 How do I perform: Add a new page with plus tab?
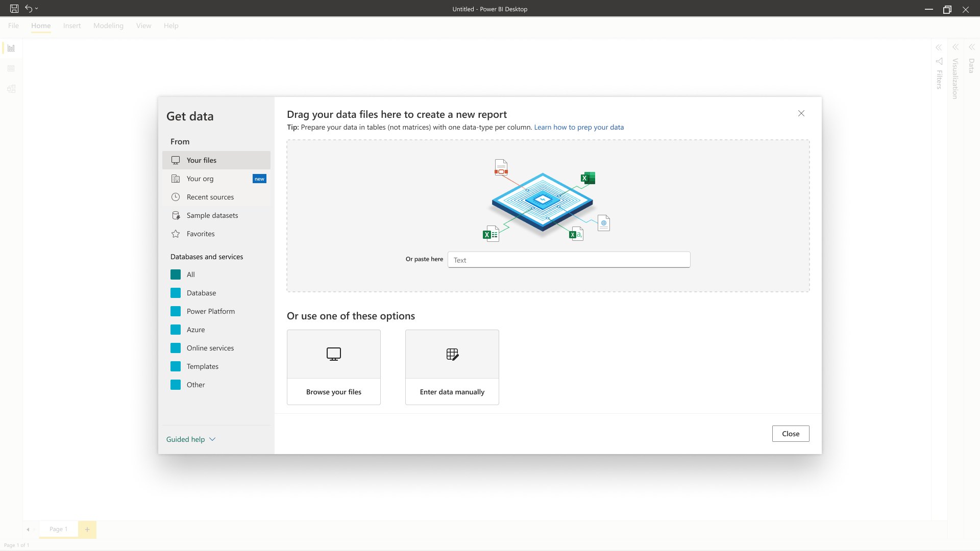[x=87, y=529]
